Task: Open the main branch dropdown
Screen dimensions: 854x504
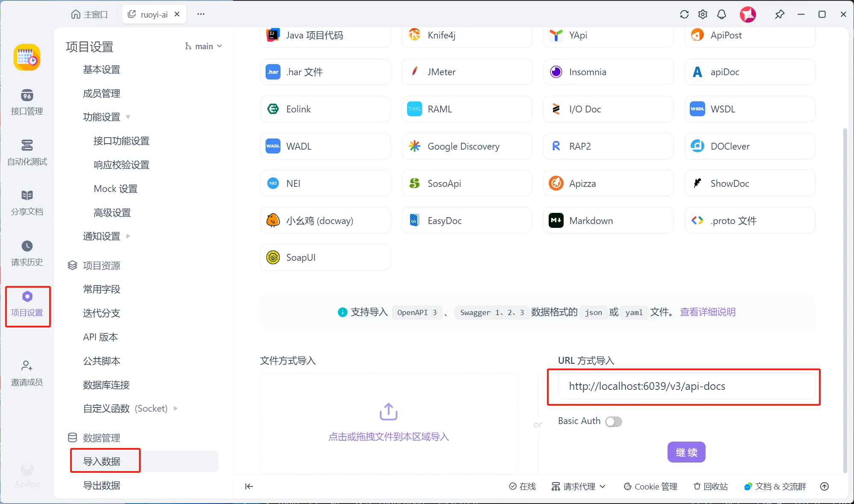Action: (204, 46)
